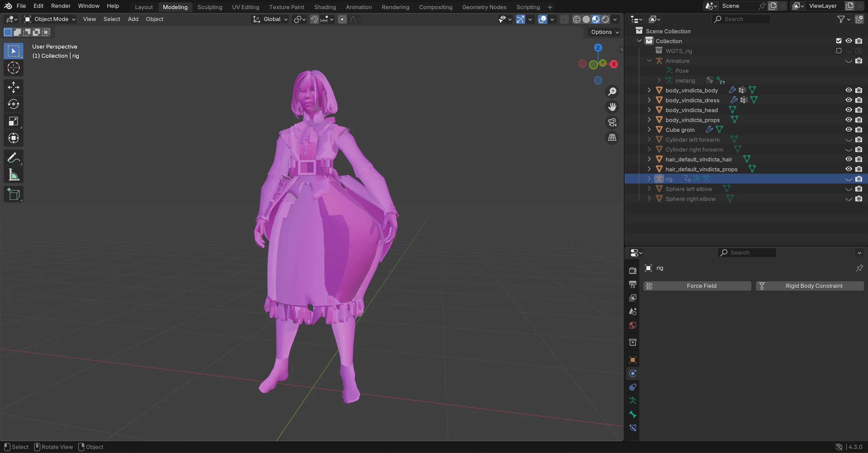Switch to the Sculpting workspace tab

click(x=209, y=7)
